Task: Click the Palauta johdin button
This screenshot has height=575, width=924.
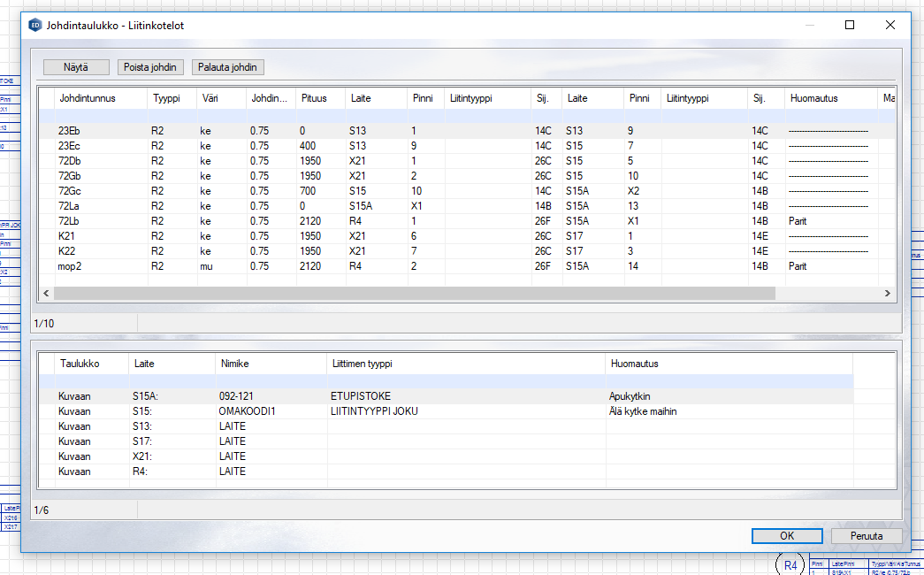Action: 228,67
